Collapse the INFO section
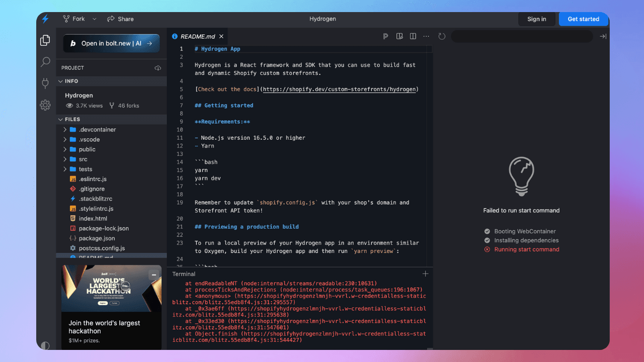 tap(111, 81)
